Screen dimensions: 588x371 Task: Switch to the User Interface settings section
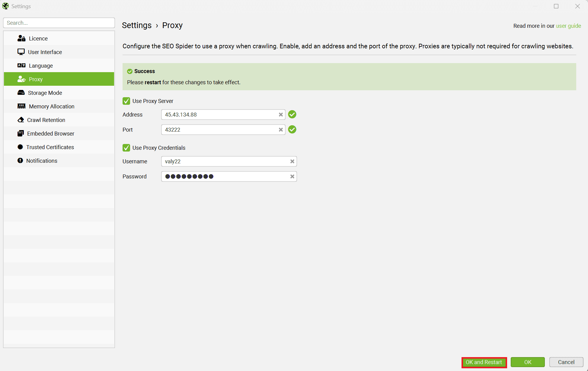45,52
